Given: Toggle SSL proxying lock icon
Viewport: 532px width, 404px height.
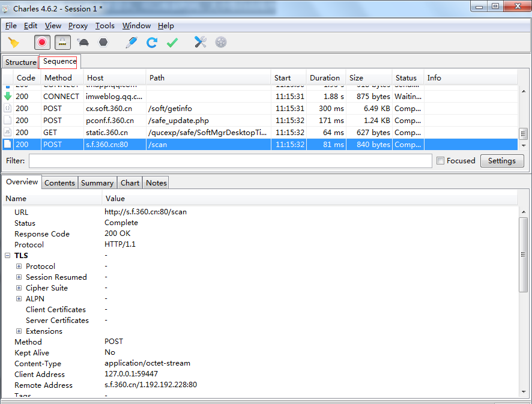Looking at the screenshot, I should [x=62, y=43].
